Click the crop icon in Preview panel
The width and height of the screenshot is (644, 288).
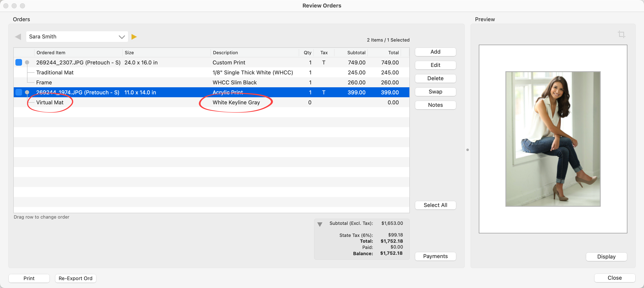[621, 34]
